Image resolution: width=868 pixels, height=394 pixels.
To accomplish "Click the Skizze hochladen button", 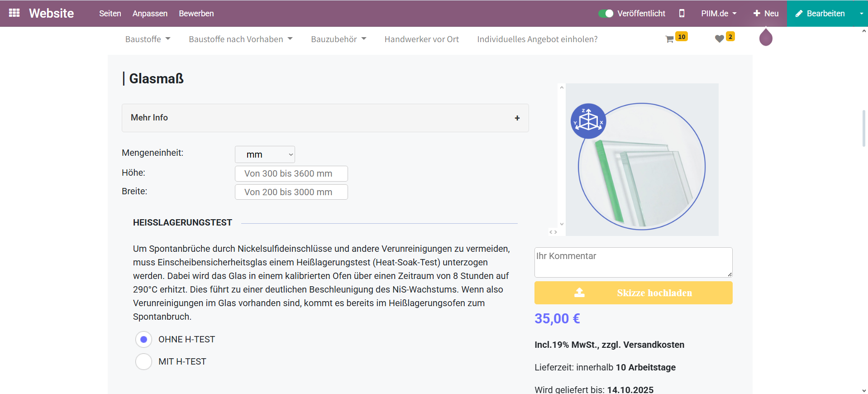I will (633, 293).
